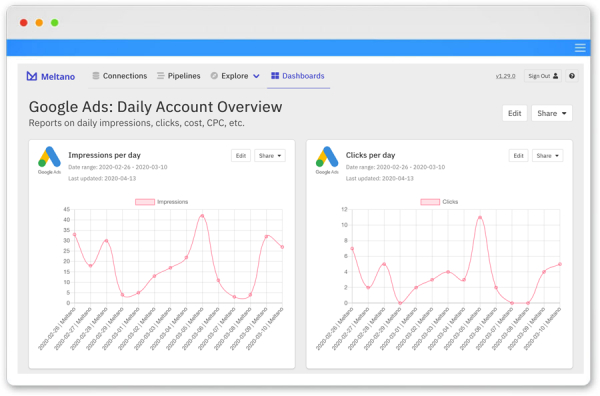Edit the Google Ads dashboard
The height and width of the screenshot is (396, 600).
(514, 113)
